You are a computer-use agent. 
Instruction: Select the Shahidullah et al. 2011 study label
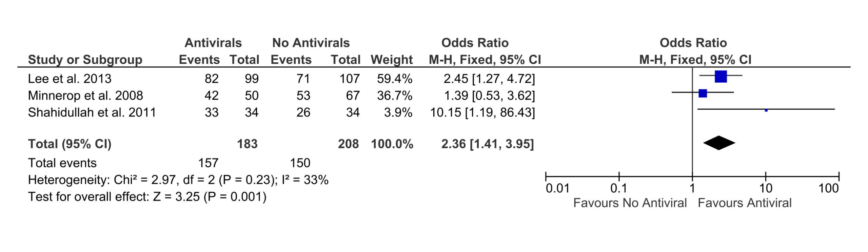[92, 112]
